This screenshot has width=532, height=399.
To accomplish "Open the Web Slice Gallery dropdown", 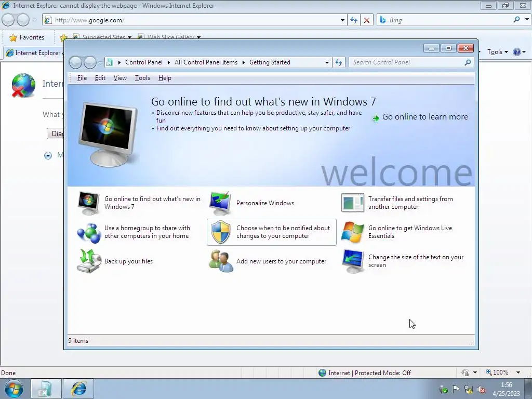I will tap(199, 37).
